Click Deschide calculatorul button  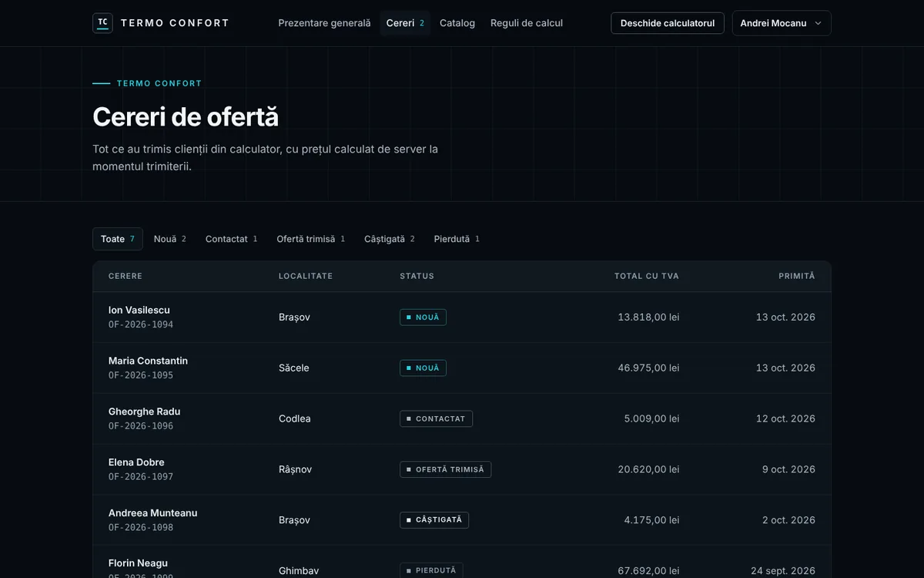(668, 23)
